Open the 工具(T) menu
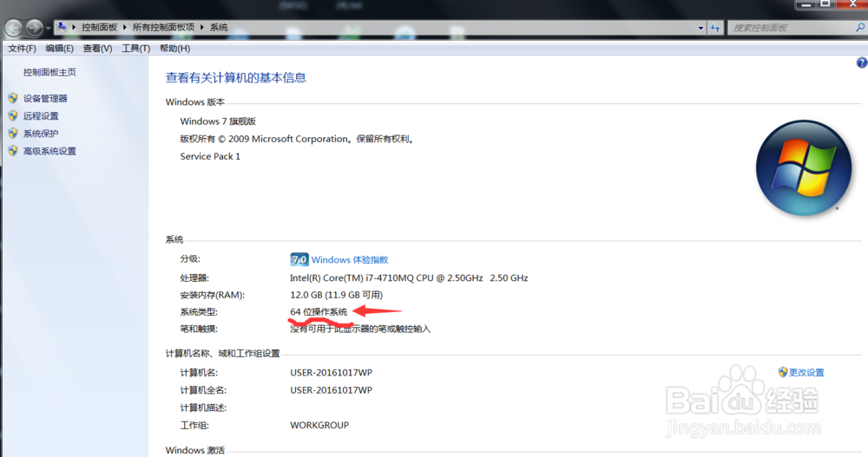 pyautogui.click(x=135, y=49)
